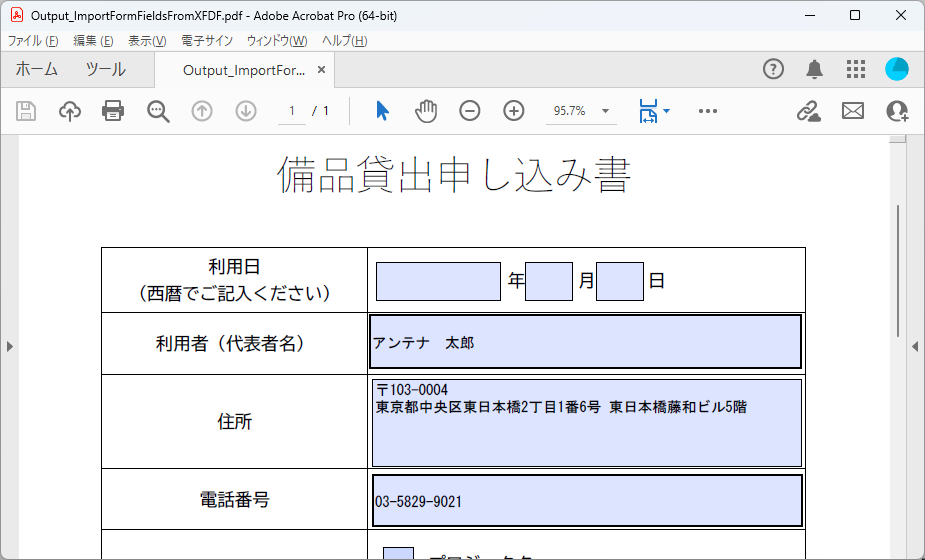Click the Save file floppy icon
The width and height of the screenshot is (925, 560).
pos(26,111)
